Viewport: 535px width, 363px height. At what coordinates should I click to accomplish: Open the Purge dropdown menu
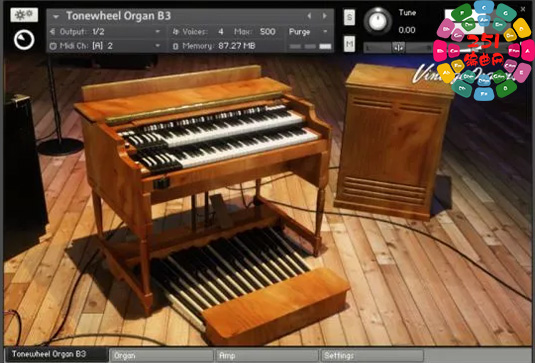pyautogui.click(x=325, y=31)
